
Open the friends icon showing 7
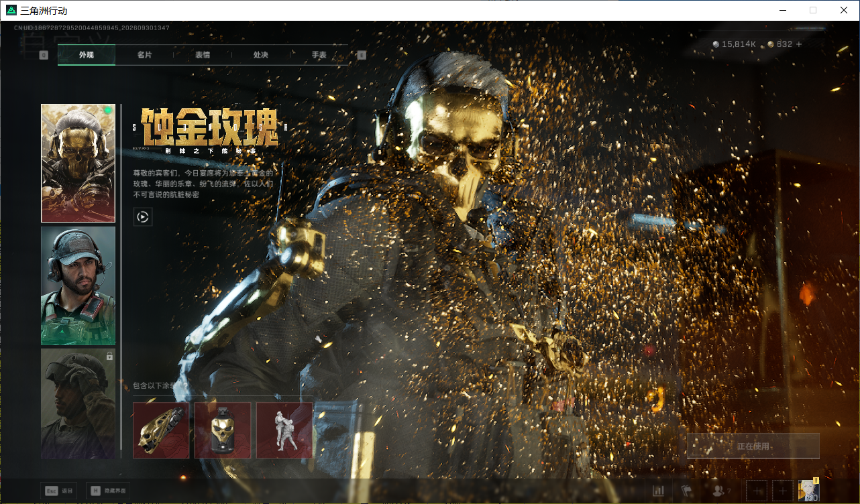point(722,491)
